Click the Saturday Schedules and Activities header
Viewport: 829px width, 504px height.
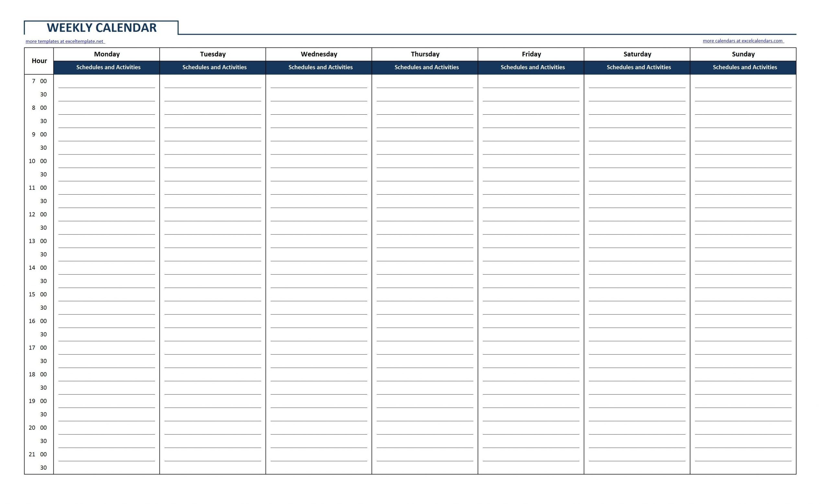click(639, 69)
